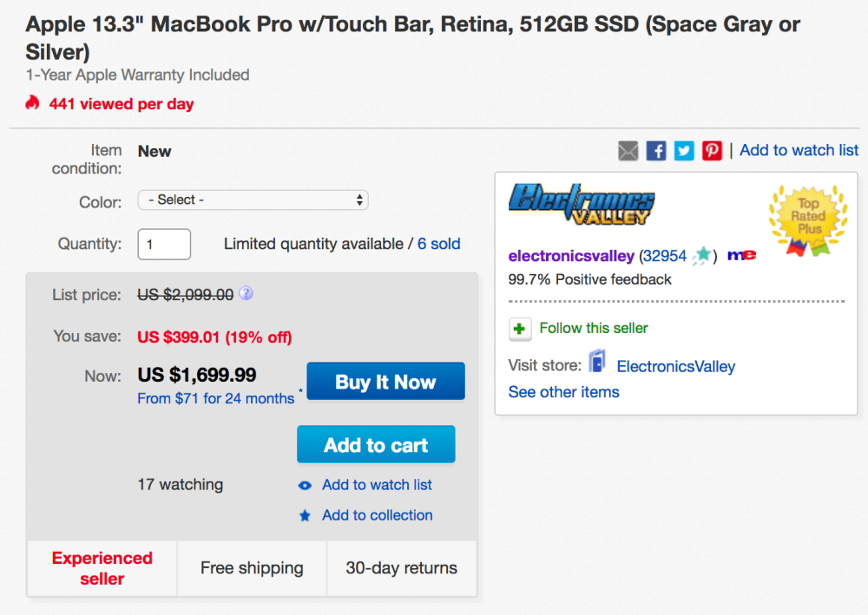Screen dimensions: 868x615
Task: Share listing on Twitter icon
Action: coord(684,151)
